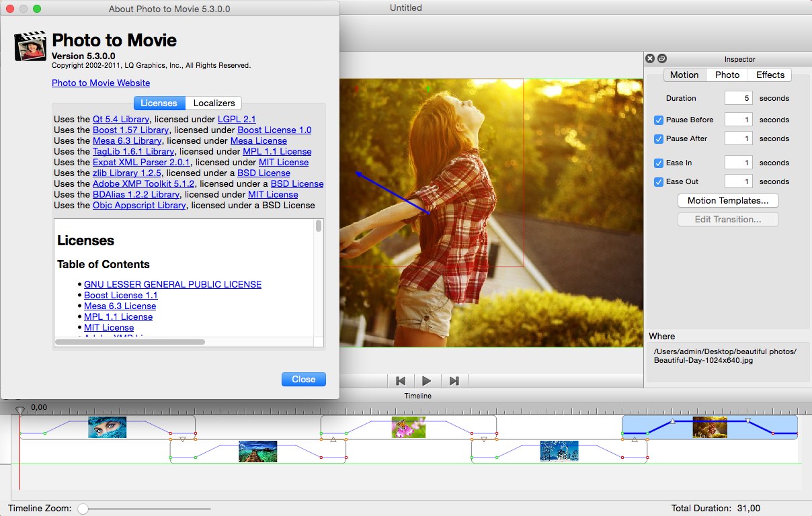Click the blue motion arrow in preview
812x516 pixels.
coord(393,193)
